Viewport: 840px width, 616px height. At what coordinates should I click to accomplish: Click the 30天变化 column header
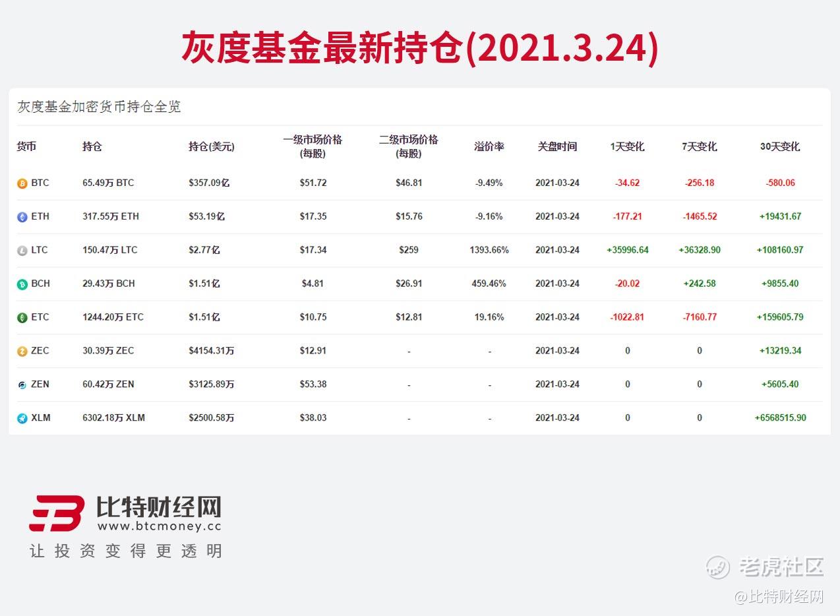coord(780,146)
